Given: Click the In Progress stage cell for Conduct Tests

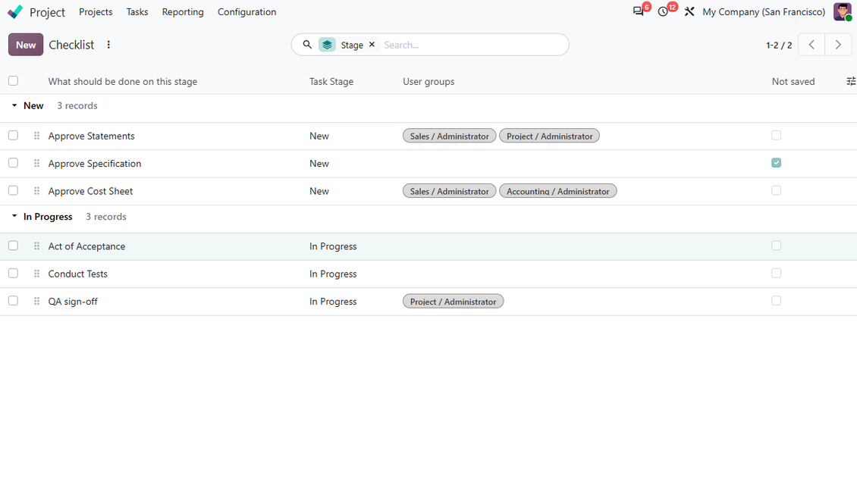Looking at the screenshot, I should [333, 274].
